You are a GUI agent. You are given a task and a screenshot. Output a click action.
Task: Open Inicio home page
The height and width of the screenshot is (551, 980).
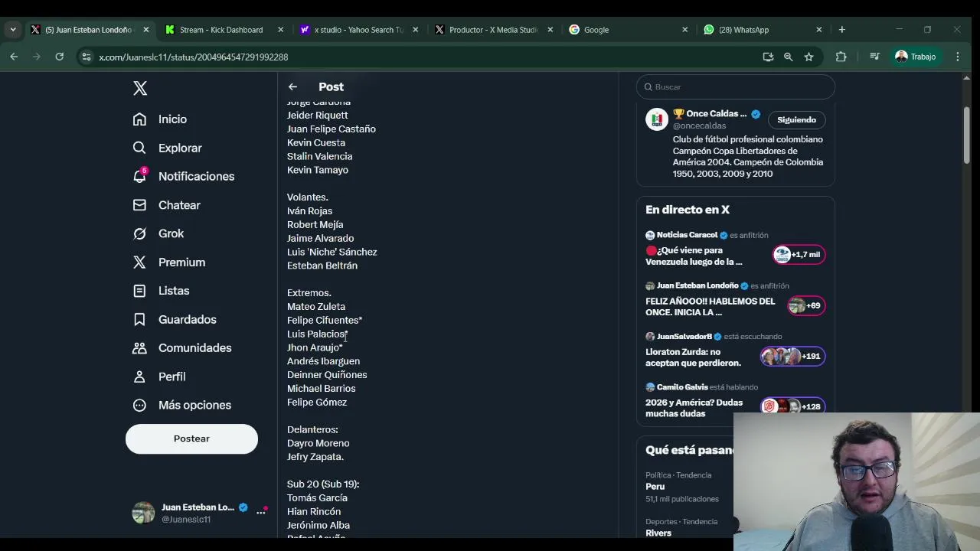[160, 119]
